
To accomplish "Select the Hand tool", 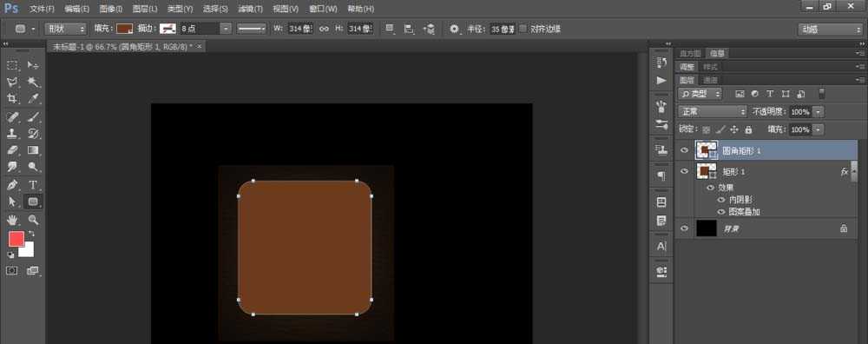I will coord(12,220).
